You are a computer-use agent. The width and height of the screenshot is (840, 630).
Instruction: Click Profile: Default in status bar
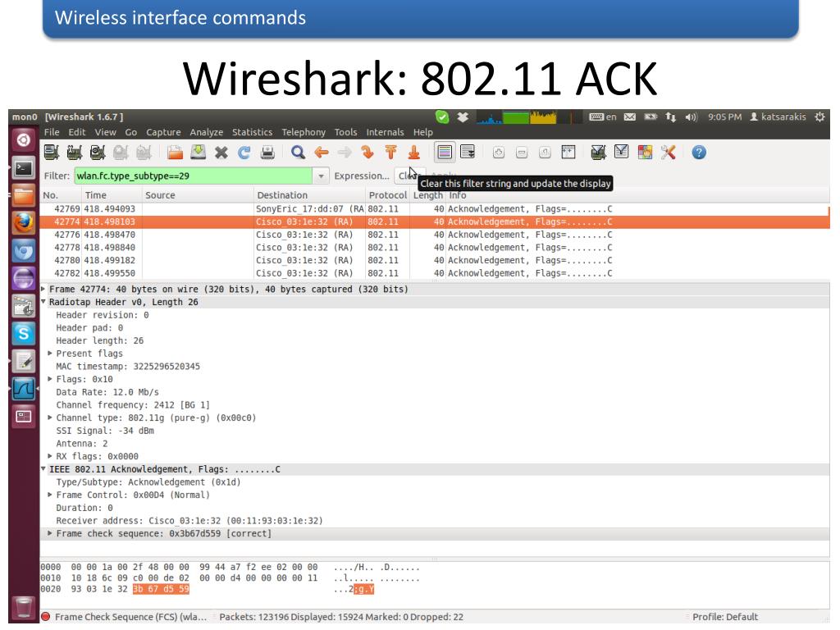pos(725,617)
